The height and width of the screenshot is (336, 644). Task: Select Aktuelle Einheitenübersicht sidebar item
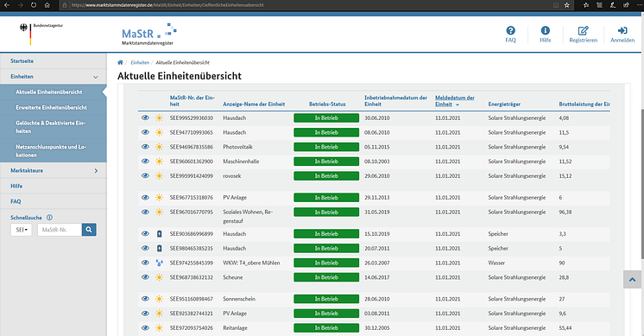click(x=49, y=92)
